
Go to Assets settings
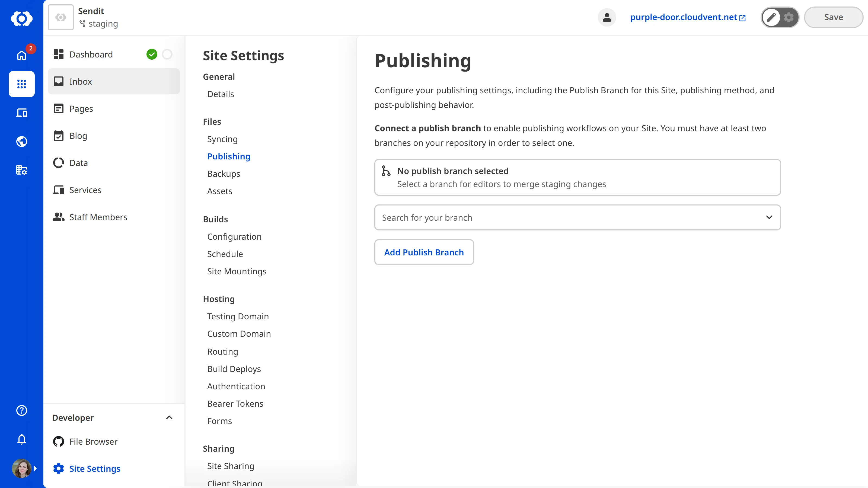point(220,191)
